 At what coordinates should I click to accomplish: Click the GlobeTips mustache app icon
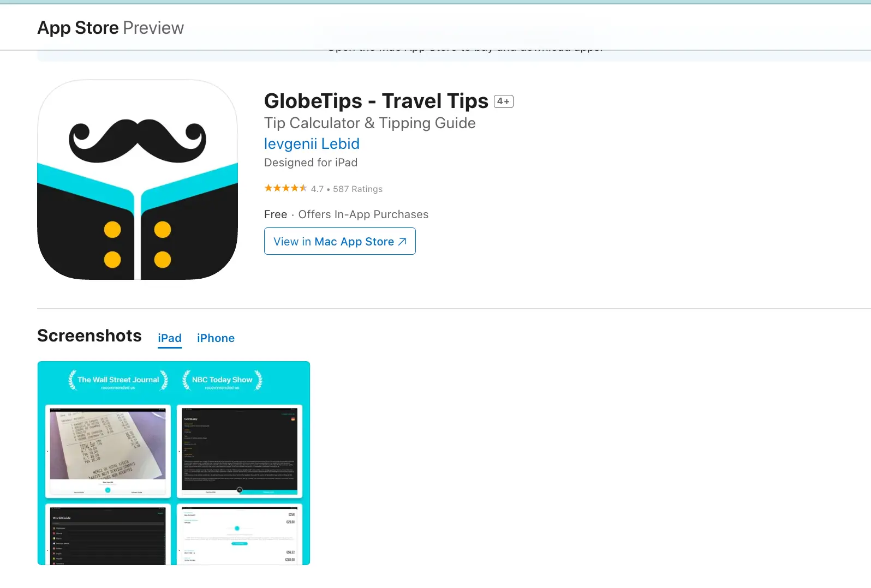click(138, 179)
